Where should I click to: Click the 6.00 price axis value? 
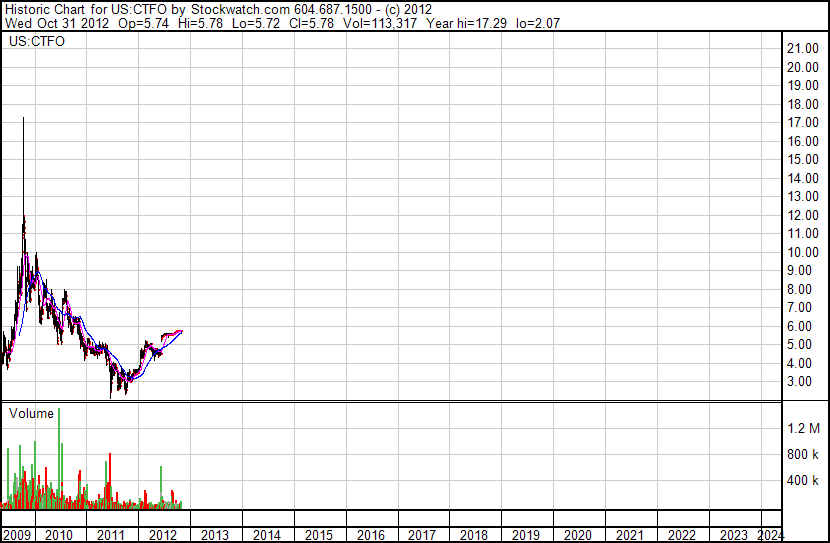click(x=800, y=327)
